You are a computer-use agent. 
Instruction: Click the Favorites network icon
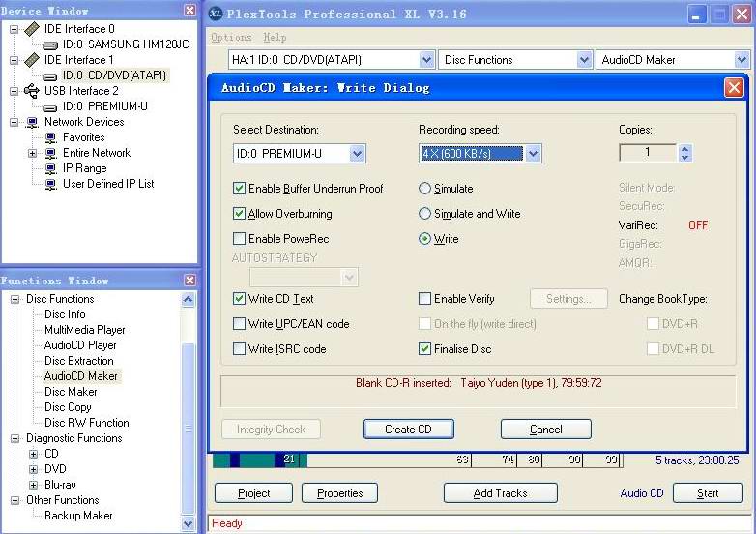[50, 137]
